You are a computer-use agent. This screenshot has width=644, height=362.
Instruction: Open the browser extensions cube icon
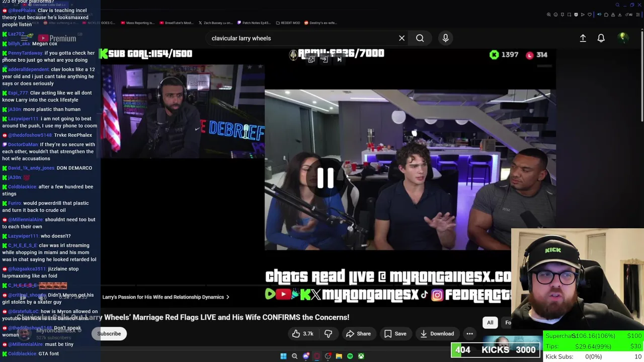[x=606, y=15]
